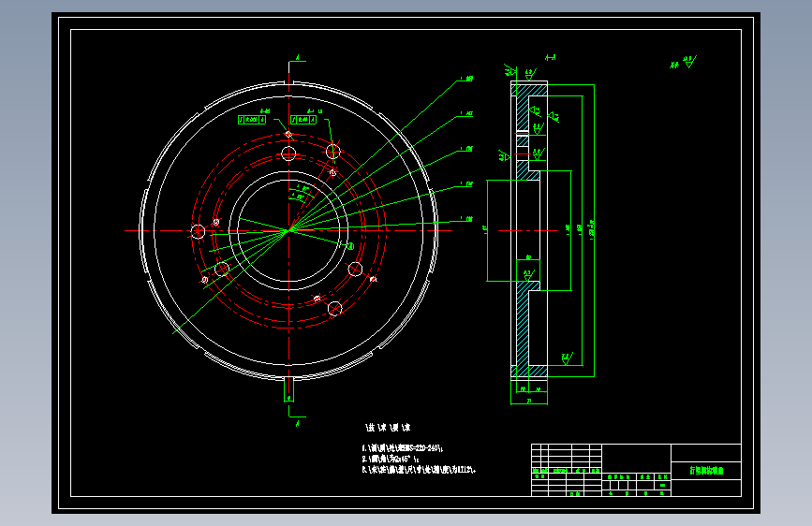Screen dimensions: 812x526
Task: Click the note line containing "45°"
Action: (x=391, y=459)
